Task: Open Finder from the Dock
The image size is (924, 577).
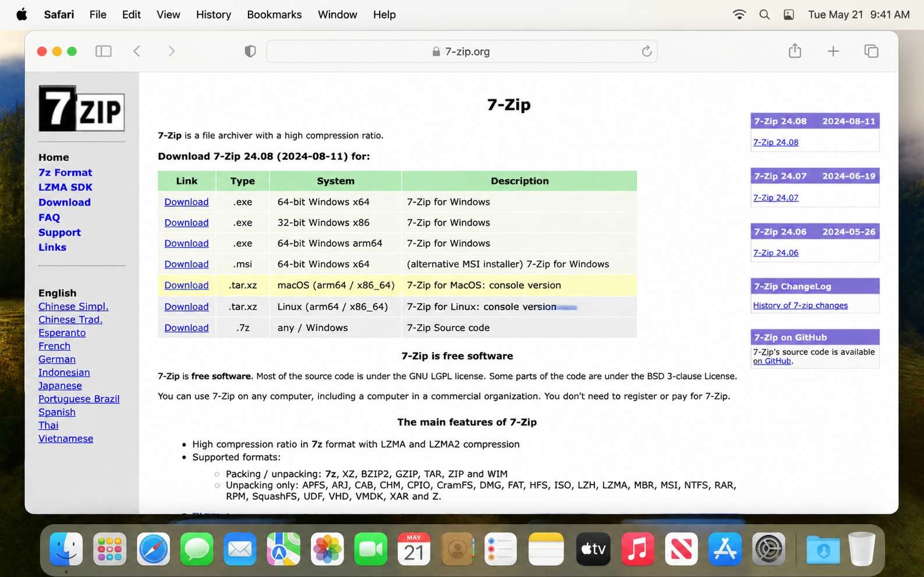Action: point(66,548)
